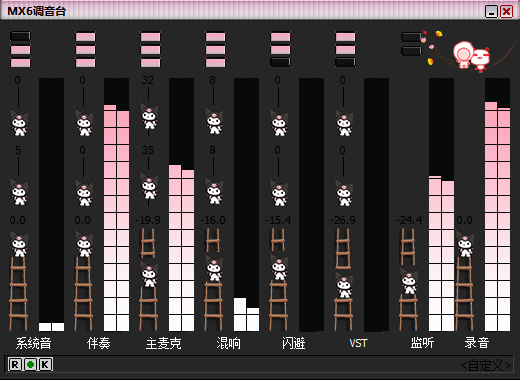Select the 主麦克 channel label
Image resolution: width=520 pixels, height=380 pixels.
point(163,343)
